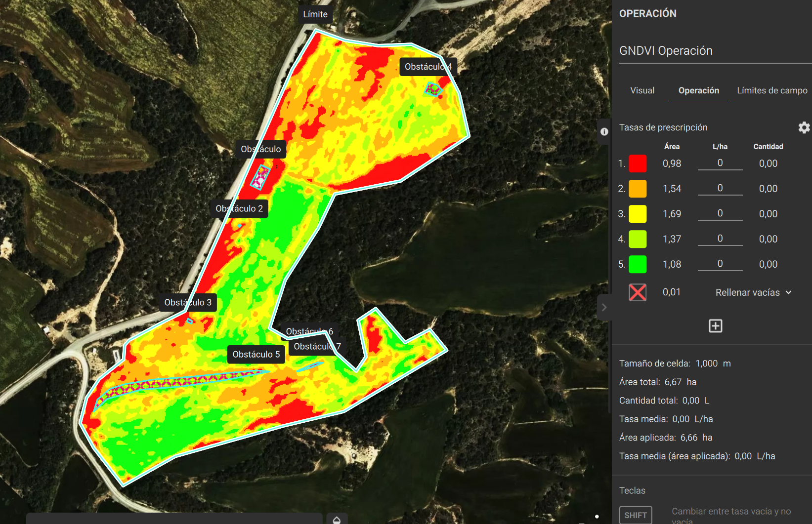Open the Rellenar vacías dropdown

(x=753, y=292)
